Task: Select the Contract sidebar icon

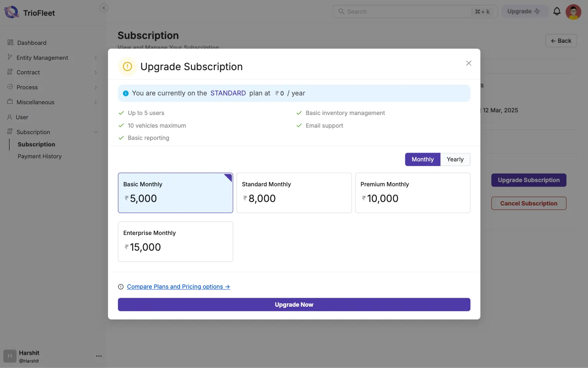Action: click(10, 72)
